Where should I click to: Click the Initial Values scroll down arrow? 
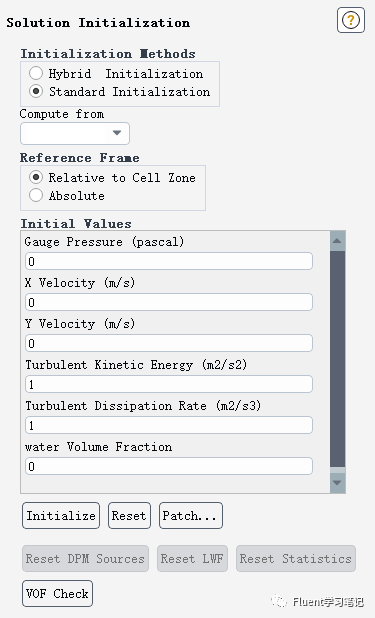(337, 482)
